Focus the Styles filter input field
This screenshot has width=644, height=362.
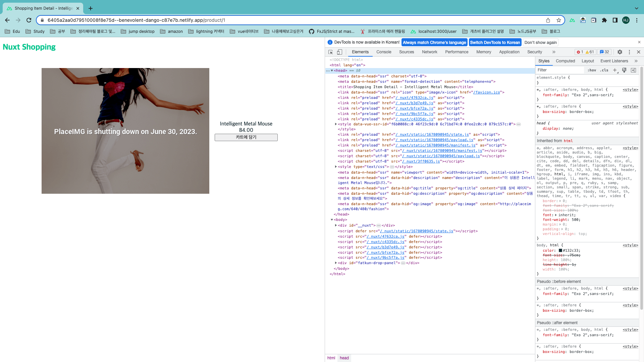(560, 70)
